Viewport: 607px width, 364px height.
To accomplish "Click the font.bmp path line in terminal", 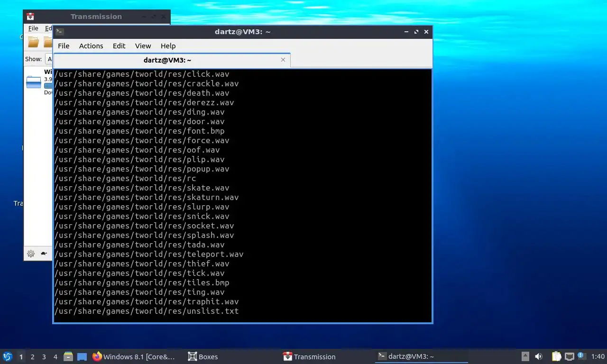I will pos(139,131).
